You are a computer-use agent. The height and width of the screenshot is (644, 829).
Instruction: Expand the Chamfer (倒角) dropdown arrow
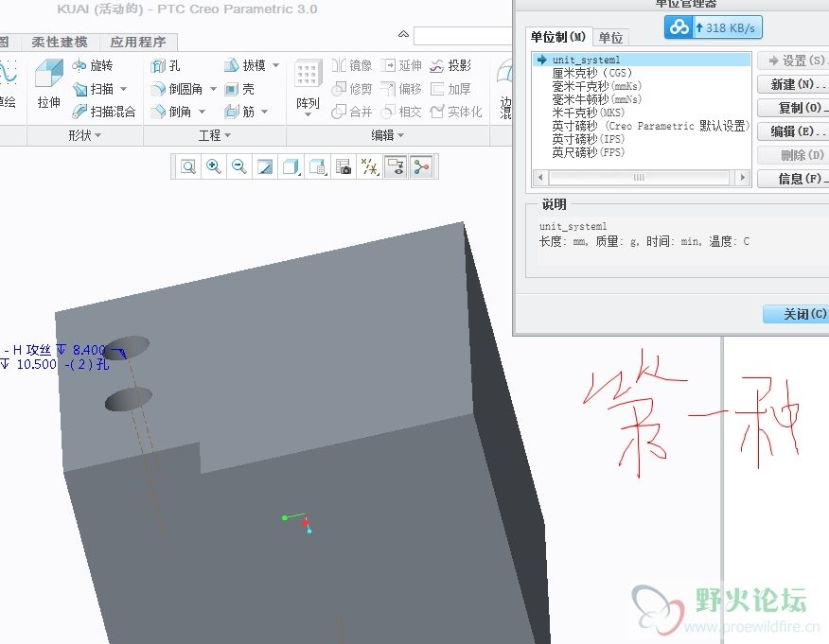coord(202,112)
